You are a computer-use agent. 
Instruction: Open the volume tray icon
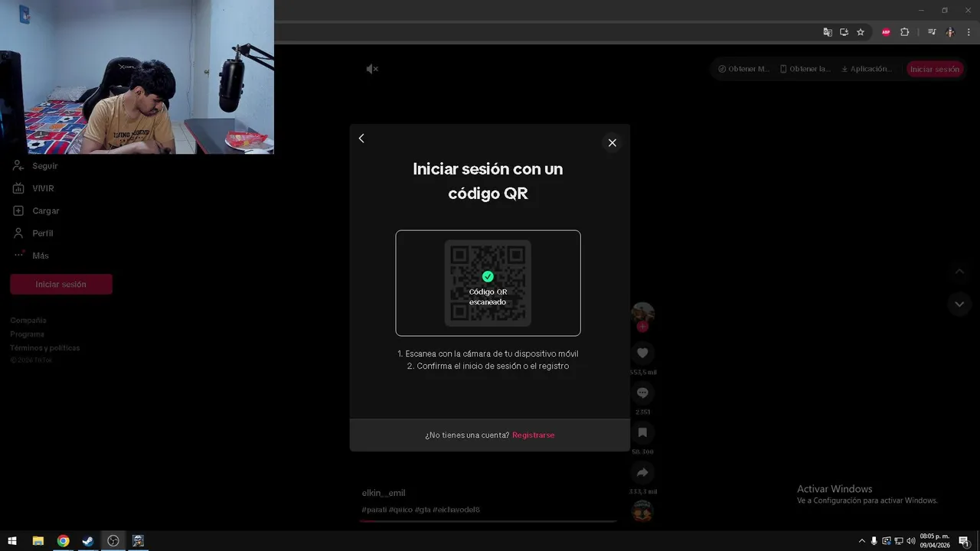911,541
